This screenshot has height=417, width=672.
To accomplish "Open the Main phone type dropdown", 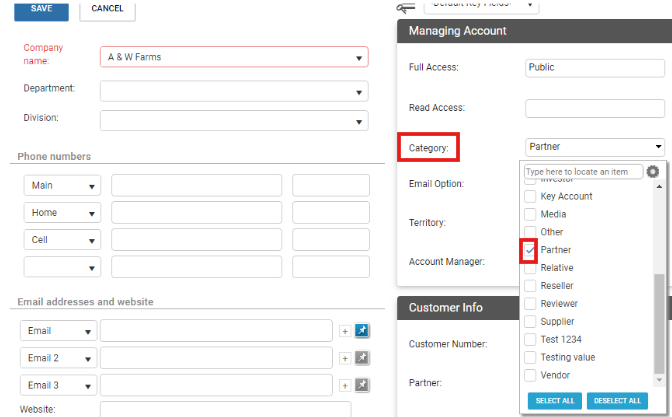I will click(x=62, y=186).
